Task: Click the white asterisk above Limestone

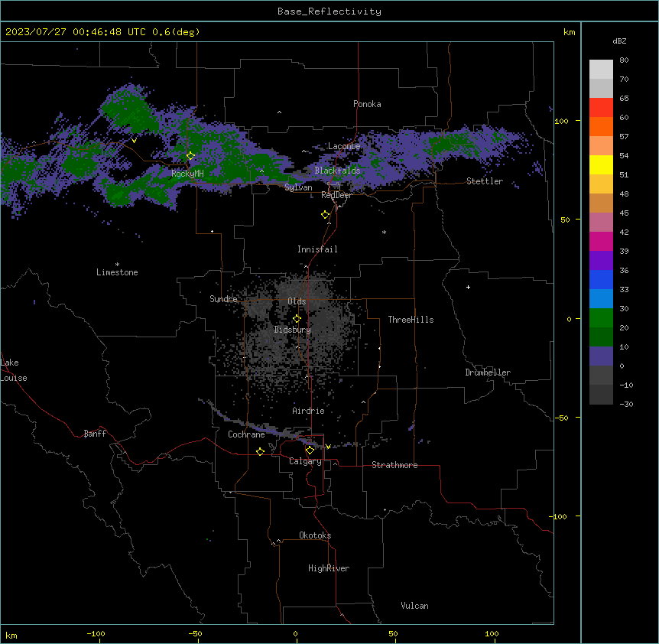Action: coord(117,265)
